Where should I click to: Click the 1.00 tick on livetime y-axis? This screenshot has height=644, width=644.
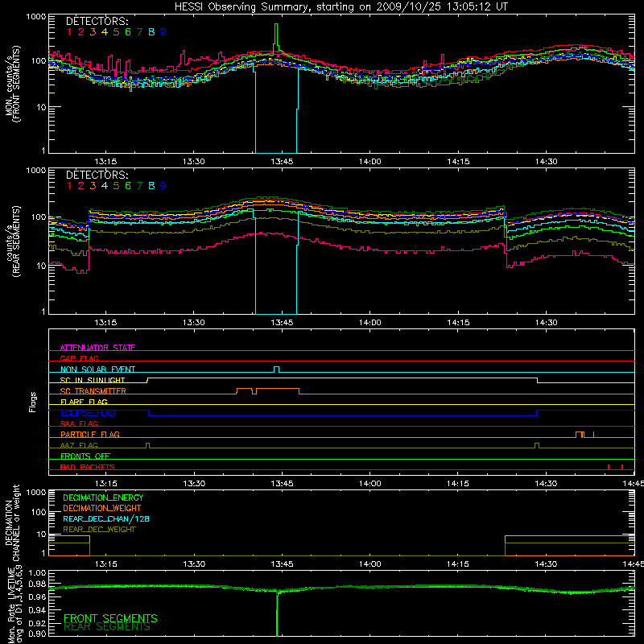pos(38,572)
